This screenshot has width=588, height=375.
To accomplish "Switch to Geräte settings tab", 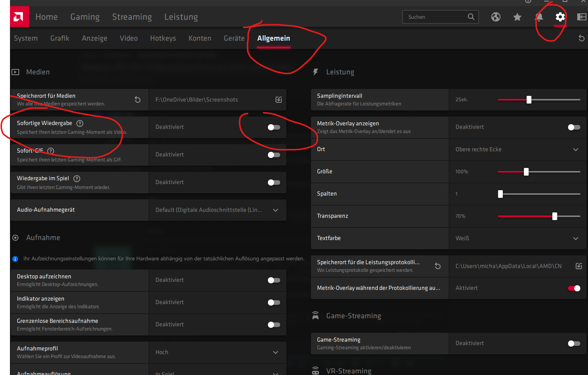I will (234, 38).
